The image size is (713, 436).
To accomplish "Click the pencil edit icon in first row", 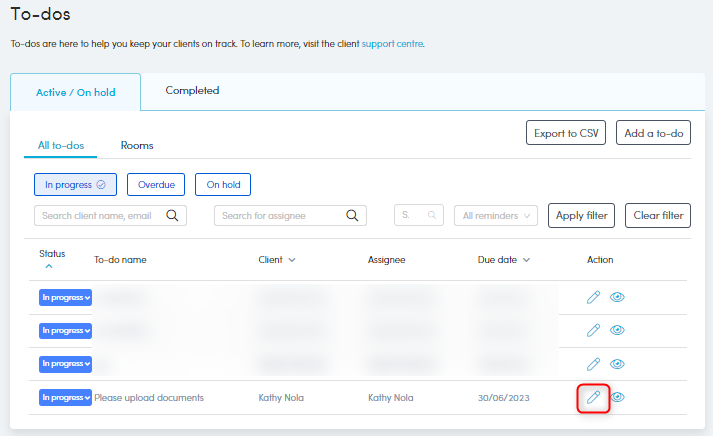I will point(594,297).
